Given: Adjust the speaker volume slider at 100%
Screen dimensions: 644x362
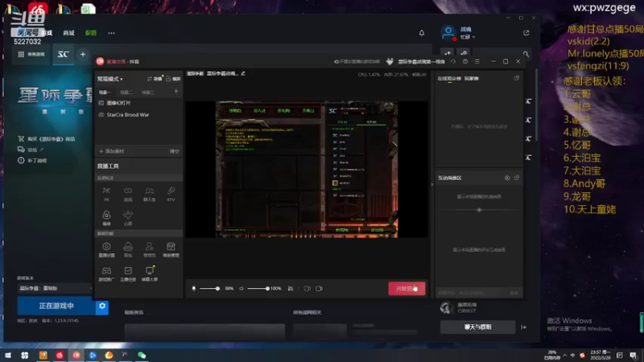Looking at the screenshot, I should [258, 289].
